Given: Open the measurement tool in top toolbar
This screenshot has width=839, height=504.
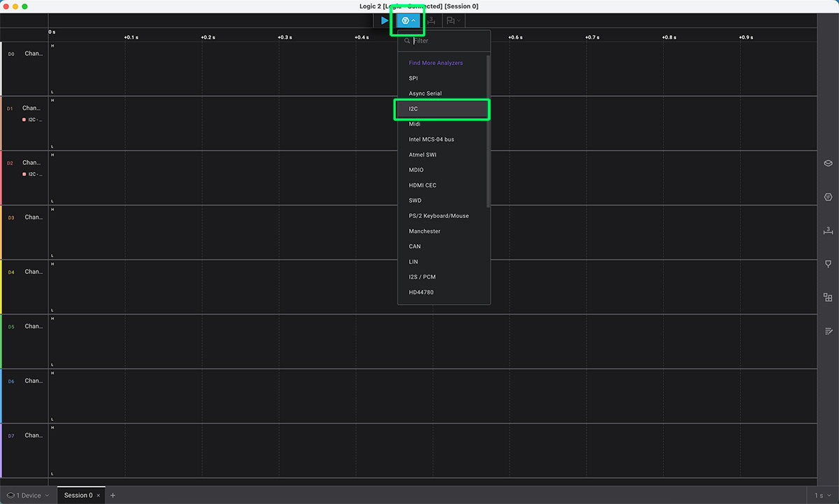Looking at the screenshot, I should coord(431,21).
